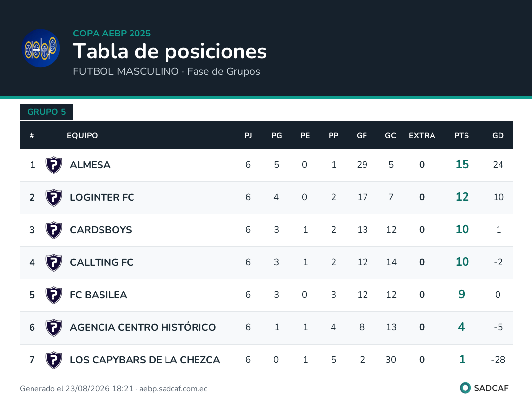Viewport: 532px width, 414px height.
Task: Click the GD column header
Action: point(498,136)
